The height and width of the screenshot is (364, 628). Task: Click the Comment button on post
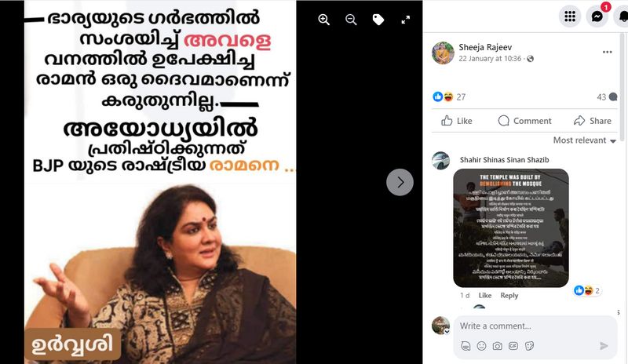524,121
